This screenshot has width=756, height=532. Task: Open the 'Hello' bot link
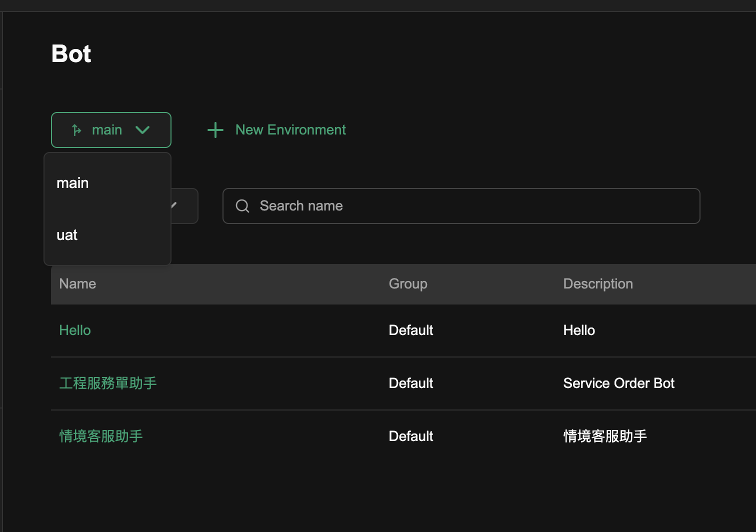[75, 330]
